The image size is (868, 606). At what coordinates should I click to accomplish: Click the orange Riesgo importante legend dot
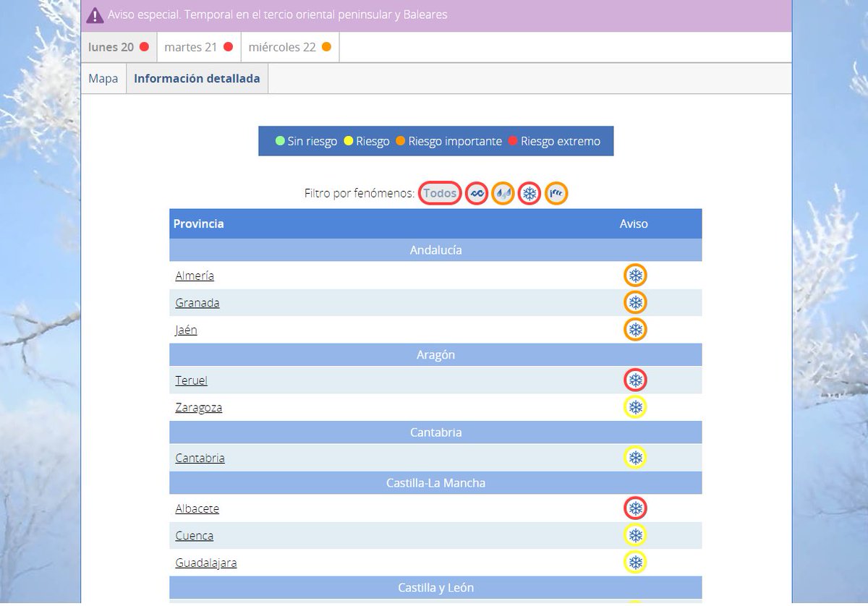tap(400, 141)
